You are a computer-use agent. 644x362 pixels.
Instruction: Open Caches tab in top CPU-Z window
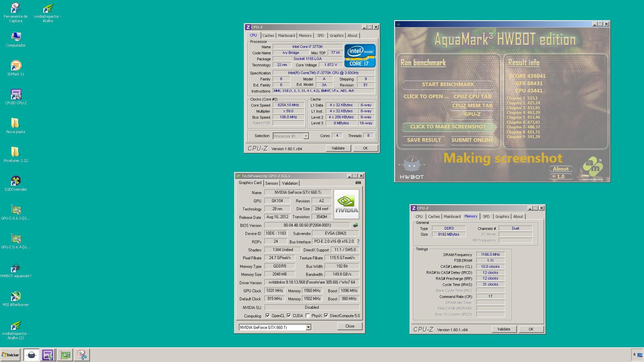point(268,36)
